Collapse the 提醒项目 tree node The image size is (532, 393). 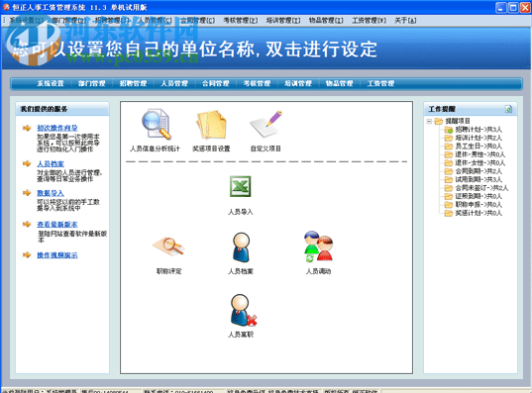[429, 121]
